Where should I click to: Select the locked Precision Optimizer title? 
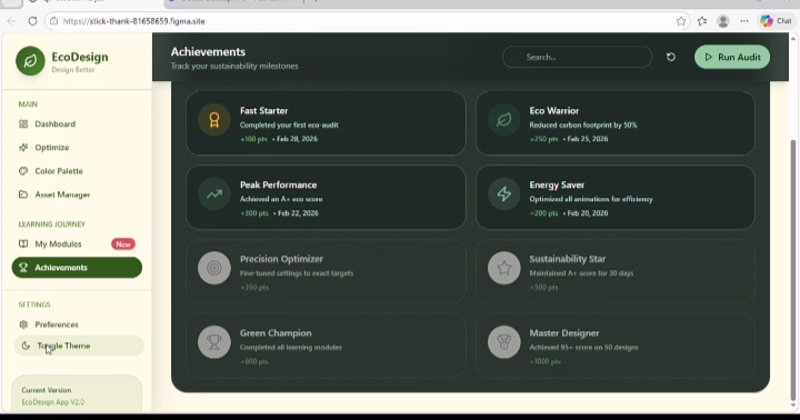point(282,259)
